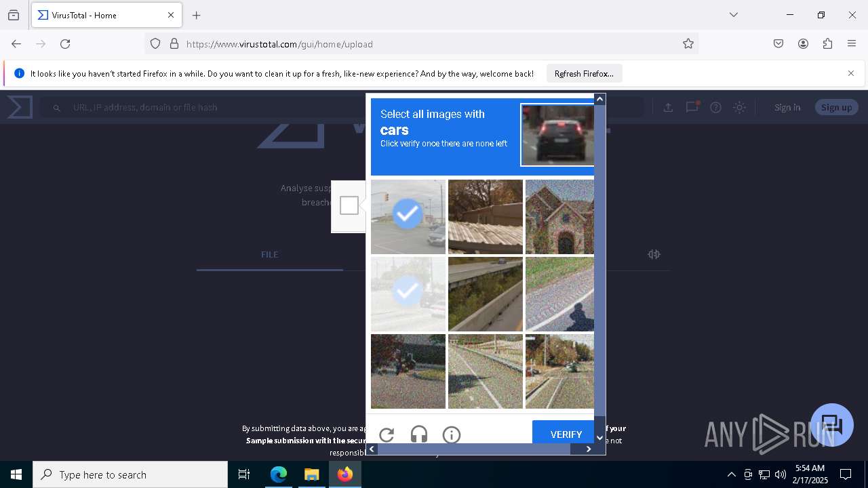Viewport: 868px width, 488px height.
Task: Open the chat support bubble
Action: click(832, 425)
